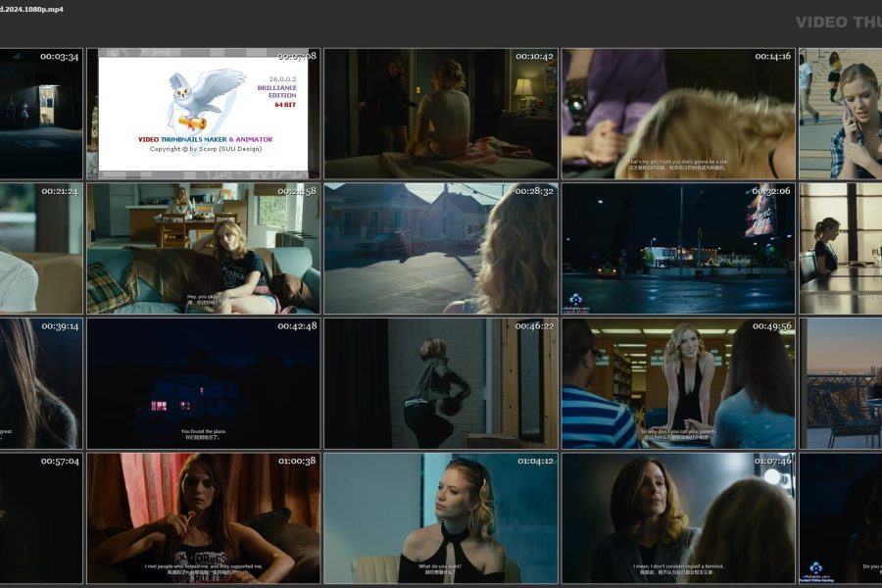The height and width of the screenshot is (588, 882).
Task: Open the library scene thumbnail at 00:49:56
Action: (x=678, y=382)
